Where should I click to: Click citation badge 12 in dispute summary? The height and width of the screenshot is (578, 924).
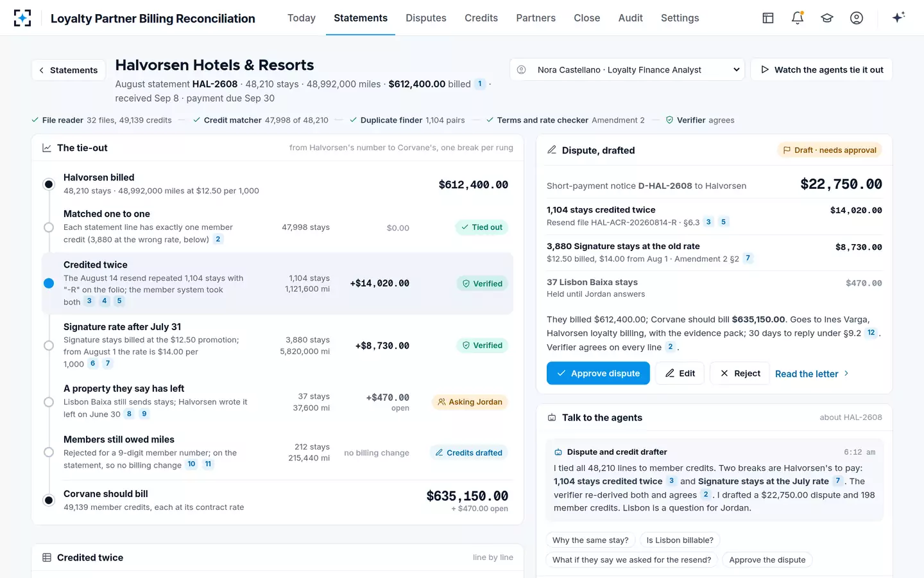[871, 333]
